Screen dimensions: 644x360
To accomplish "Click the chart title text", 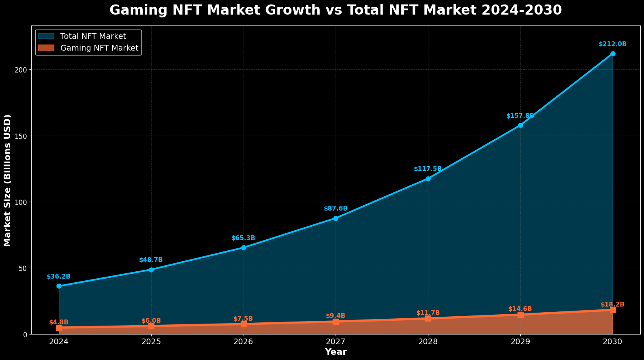I will click(x=336, y=10).
